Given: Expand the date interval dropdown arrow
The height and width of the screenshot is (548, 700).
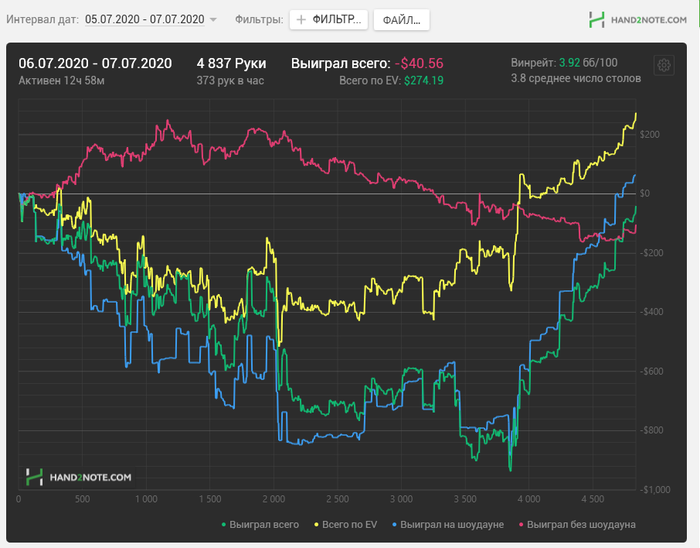Looking at the screenshot, I should click(213, 20).
